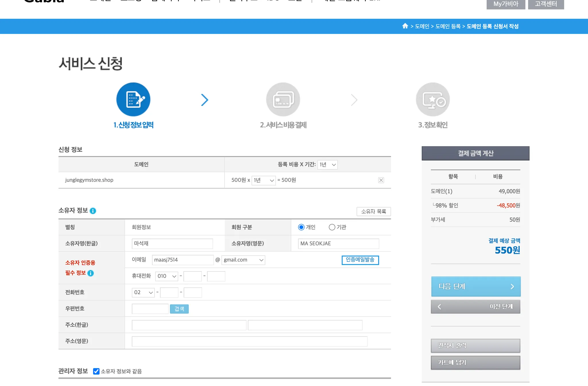Click the step 3 confirmation icon
Screen dimensions: 588x386
coord(433,100)
